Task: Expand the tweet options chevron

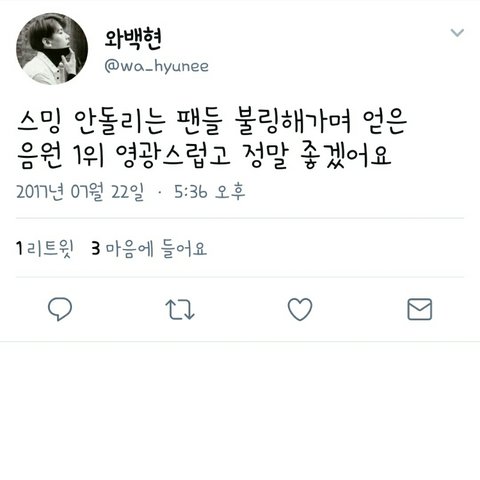Action: [457, 32]
